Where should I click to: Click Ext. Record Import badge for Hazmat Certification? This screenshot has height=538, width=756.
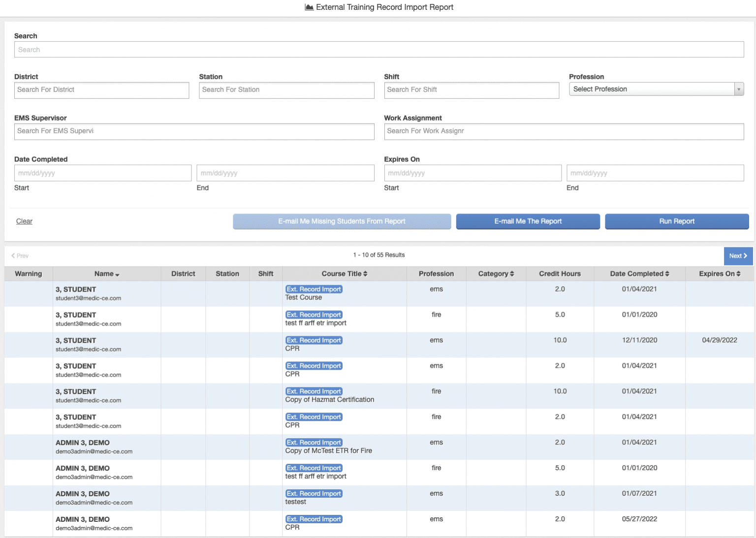click(314, 391)
